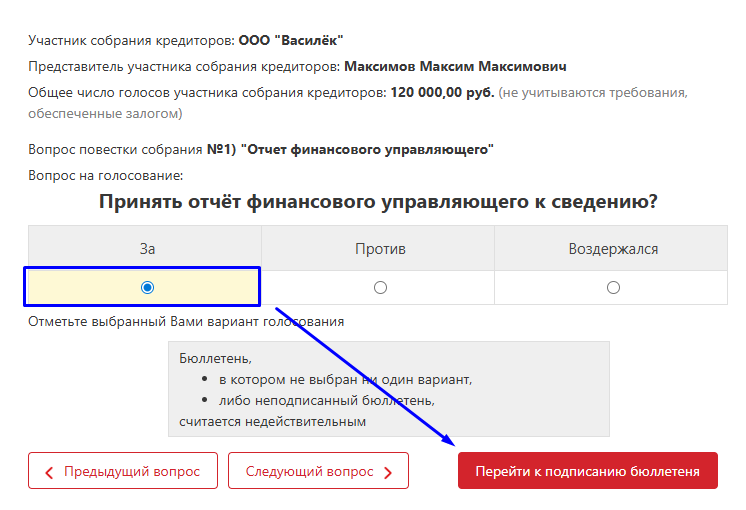Click representative name 'Максимов Максим Максимович'
This screenshot has width=746, height=510.
[x=455, y=67]
